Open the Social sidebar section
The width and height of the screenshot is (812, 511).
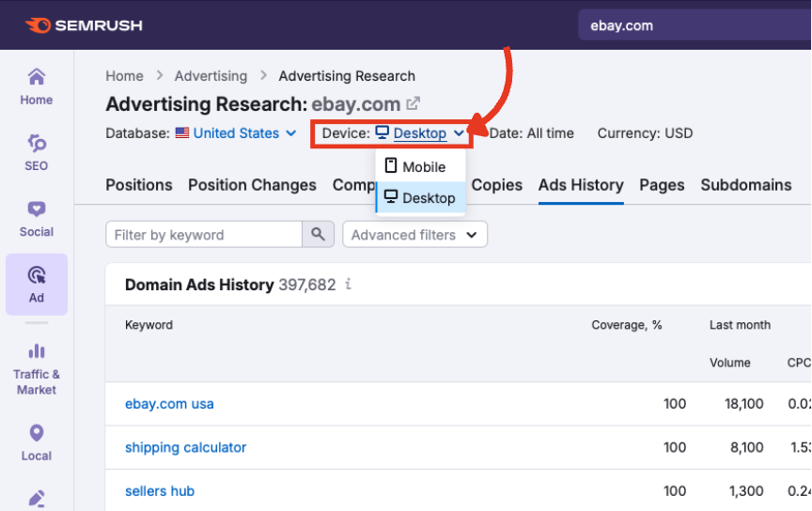click(x=37, y=218)
